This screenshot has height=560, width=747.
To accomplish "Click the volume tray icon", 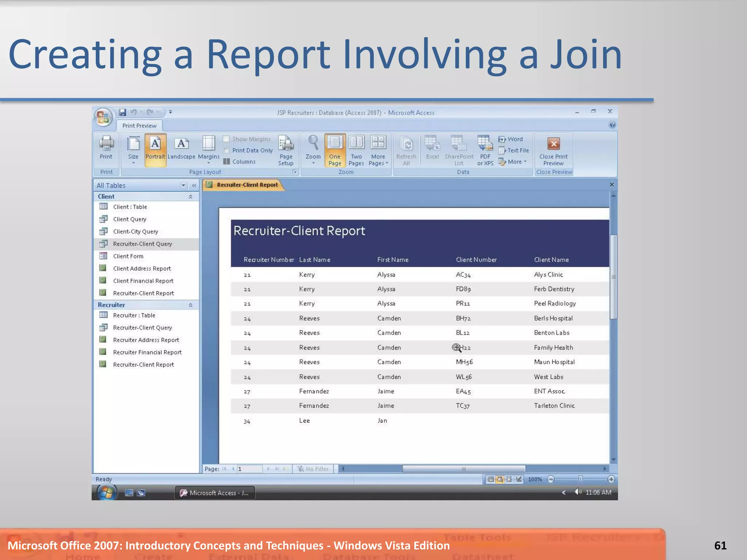I will coord(578,492).
